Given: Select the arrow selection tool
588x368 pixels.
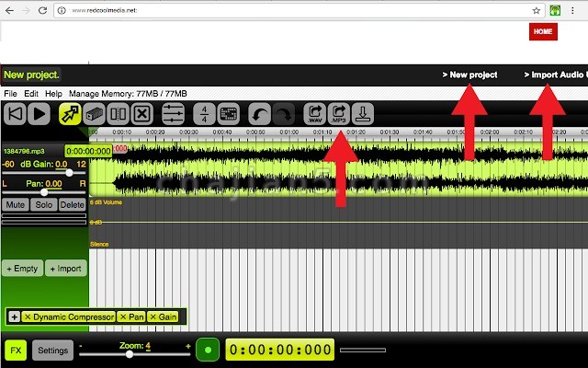Looking at the screenshot, I should [70, 114].
